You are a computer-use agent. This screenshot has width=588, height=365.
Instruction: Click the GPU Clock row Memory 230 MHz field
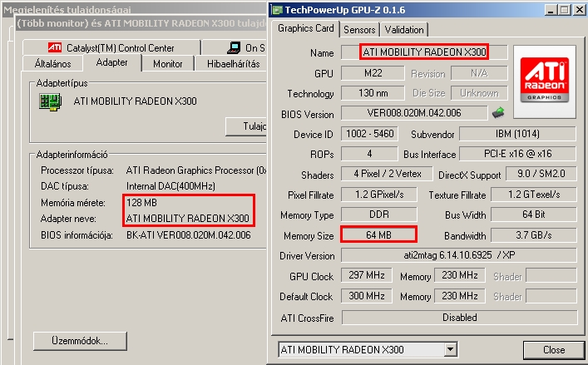459,275
